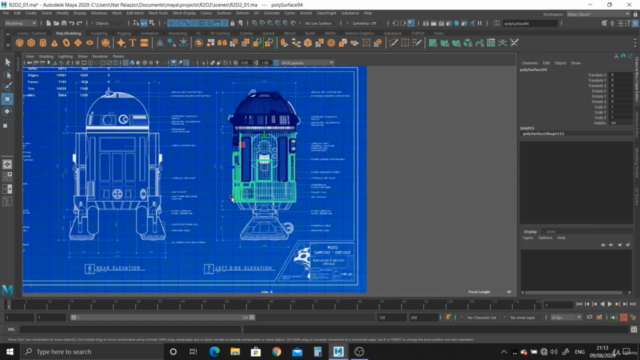Toggle the timeline sound speaker button
The width and height of the screenshot is (640, 360).
pyautogui.click(x=613, y=317)
